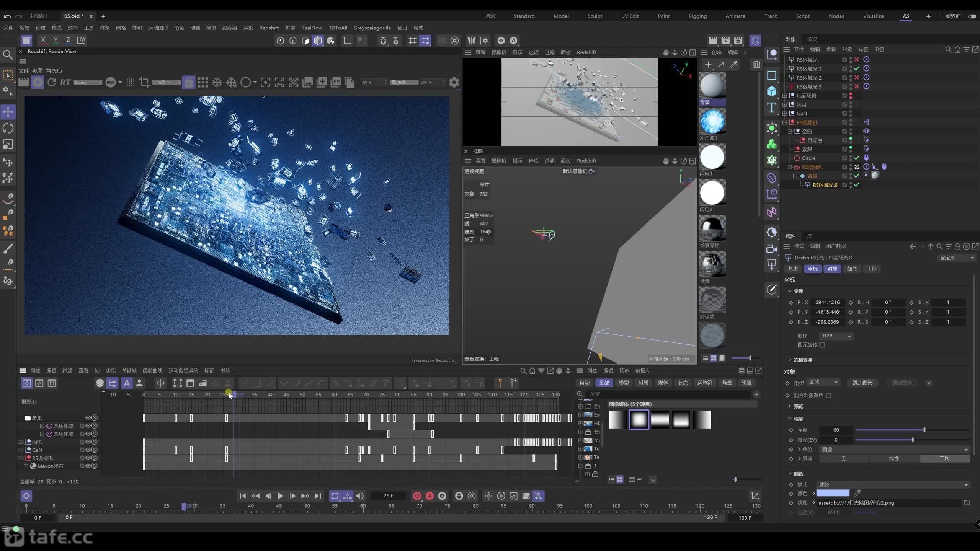Select 材质 filter in asset browser
This screenshot has width=980, height=551.
[644, 383]
